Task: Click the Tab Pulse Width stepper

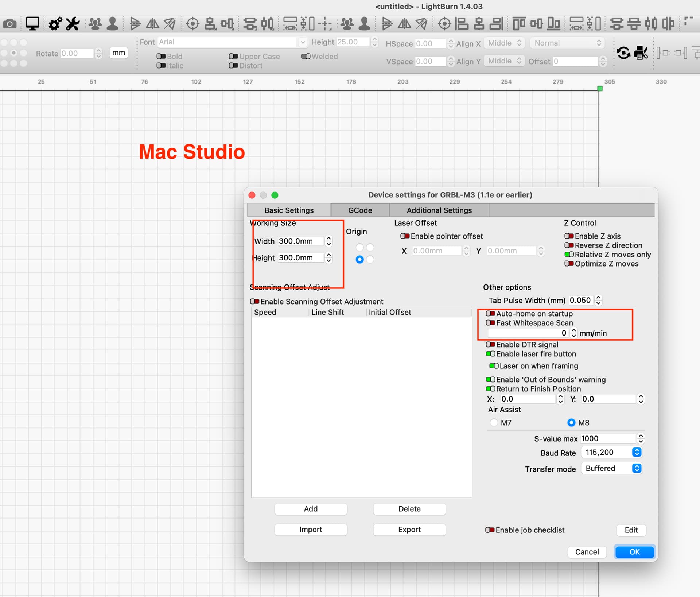Action: [598, 300]
